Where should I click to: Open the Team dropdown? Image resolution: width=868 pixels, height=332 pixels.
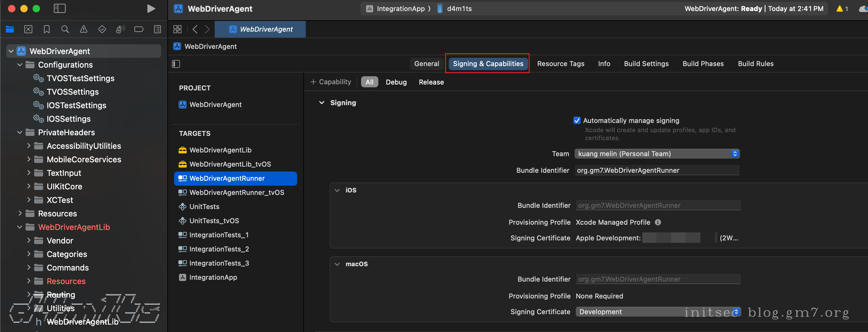point(656,153)
